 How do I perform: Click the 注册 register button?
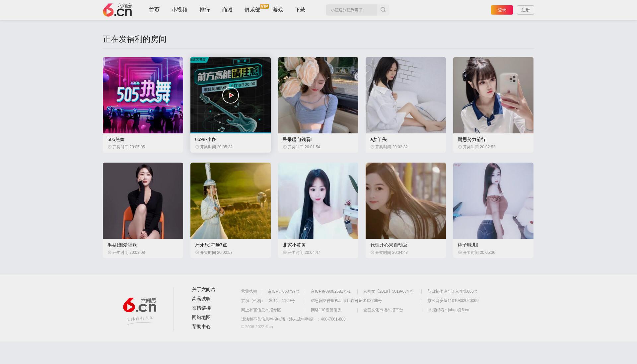click(526, 10)
